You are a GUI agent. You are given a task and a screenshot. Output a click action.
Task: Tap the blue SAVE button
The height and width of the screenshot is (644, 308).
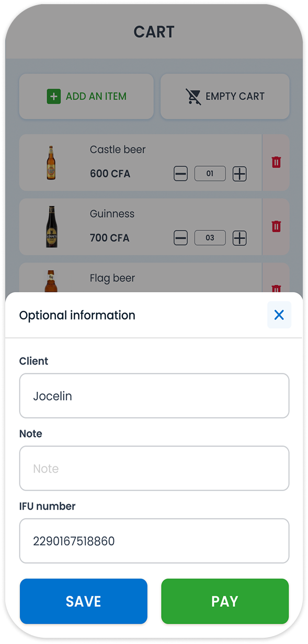[84, 601]
